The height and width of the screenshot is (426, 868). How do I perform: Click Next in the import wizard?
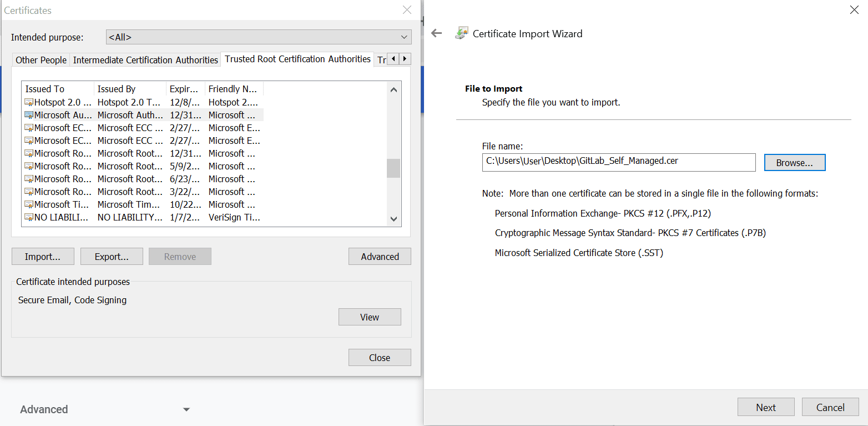[x=765, y=407]
